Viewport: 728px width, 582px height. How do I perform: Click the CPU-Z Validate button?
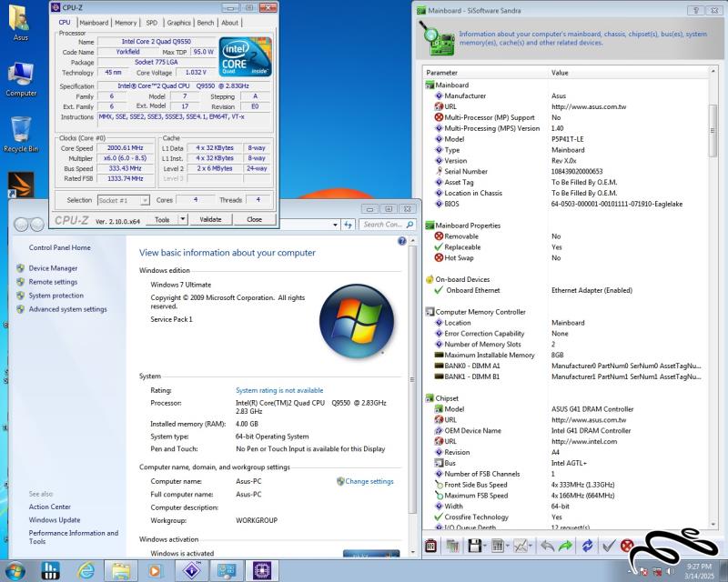pos(210,219)
